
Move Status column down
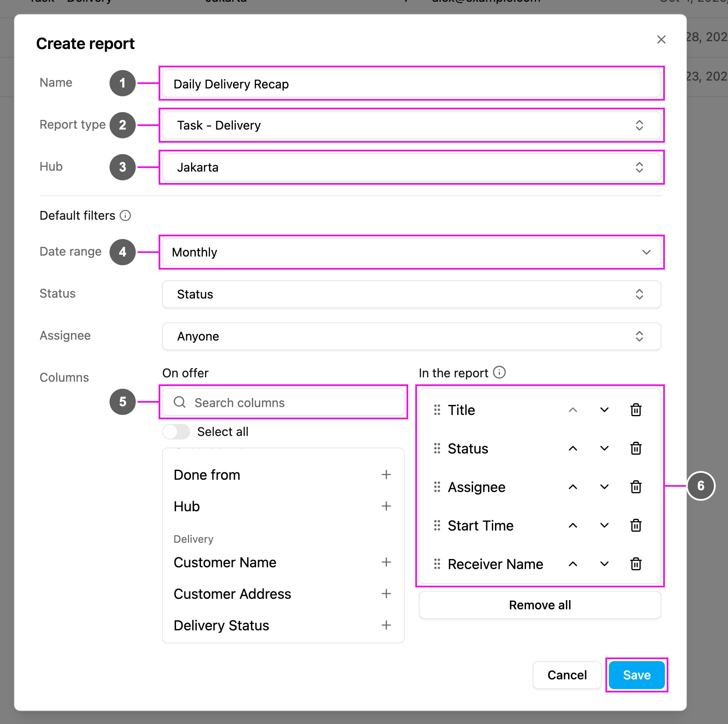[x=604, y=449]
